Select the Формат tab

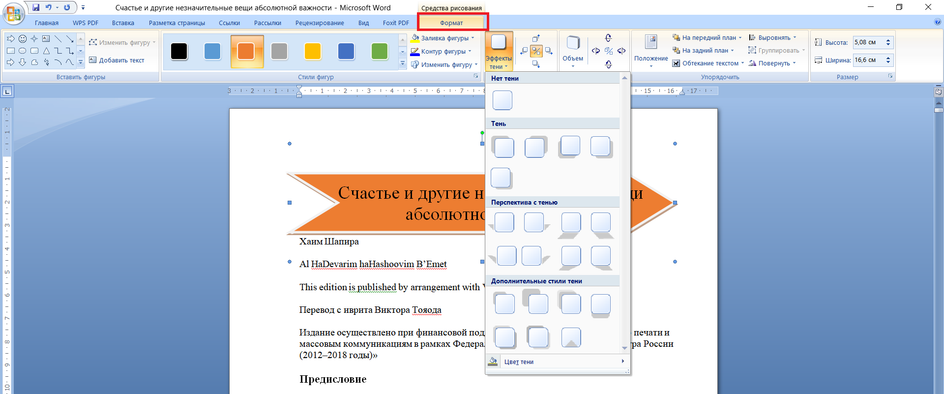(x=453, y=22)
